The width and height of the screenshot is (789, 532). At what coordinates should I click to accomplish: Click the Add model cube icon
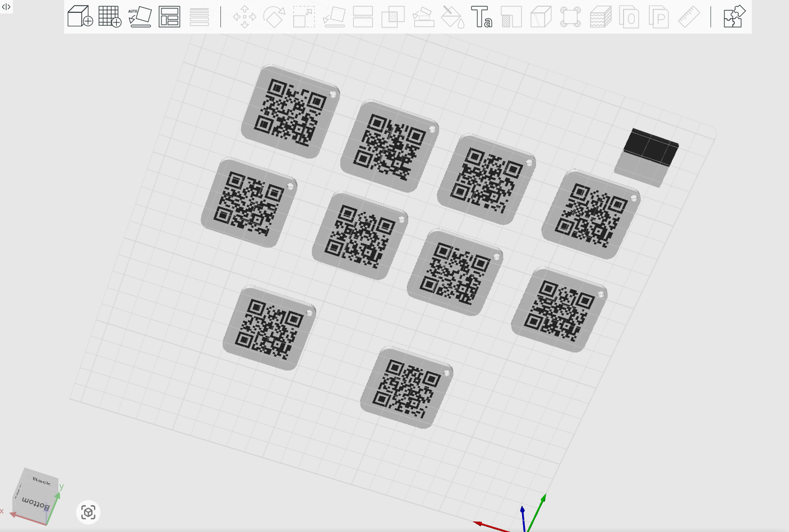pyautogui.click(x=80, y=17)
